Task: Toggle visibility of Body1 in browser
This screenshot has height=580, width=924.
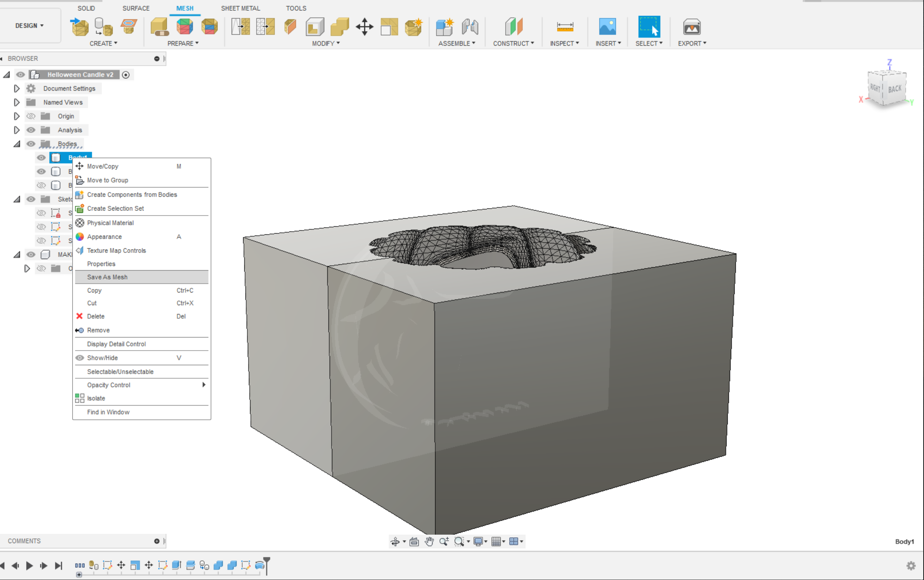Action: click(41, 157)
